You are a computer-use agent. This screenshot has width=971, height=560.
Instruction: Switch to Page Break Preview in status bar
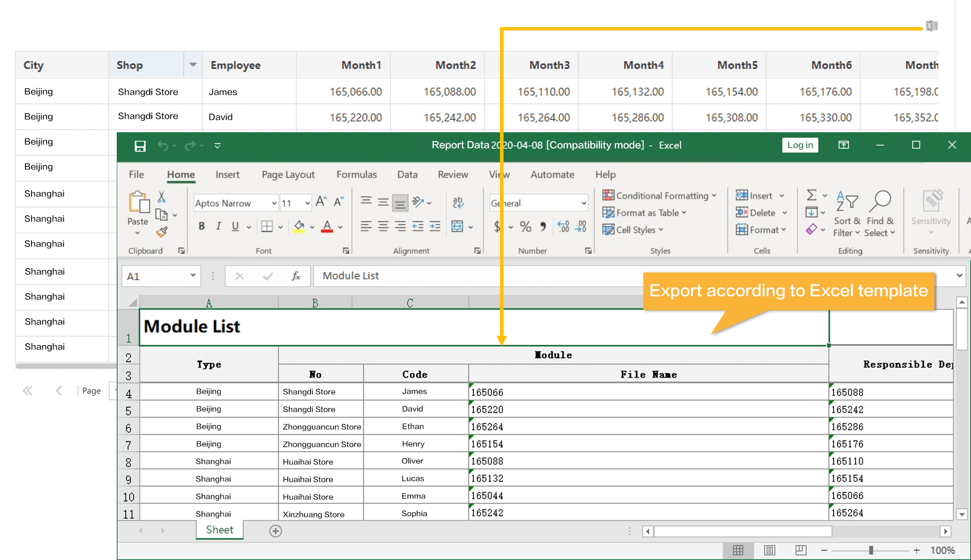801,550
